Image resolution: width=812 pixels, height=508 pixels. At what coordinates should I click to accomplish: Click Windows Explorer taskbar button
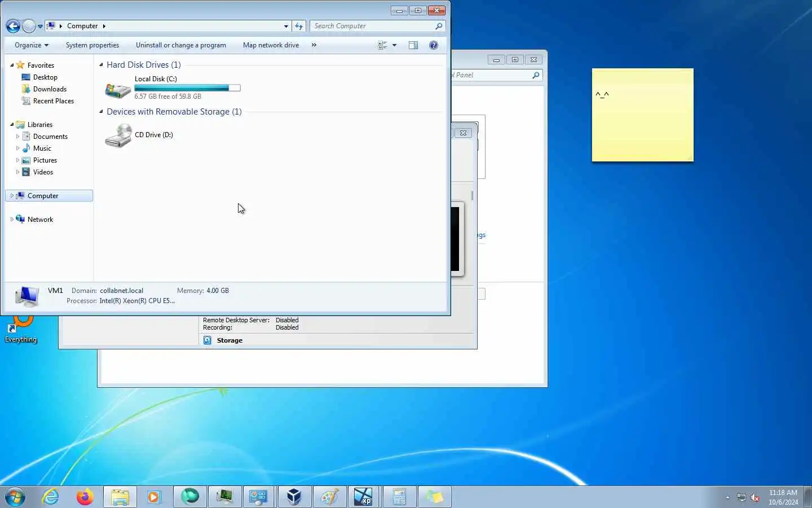point(120,497)
